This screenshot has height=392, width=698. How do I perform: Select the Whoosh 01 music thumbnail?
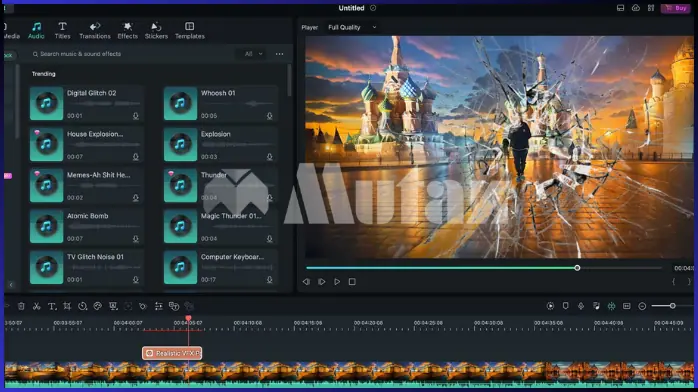coord(180,104)
